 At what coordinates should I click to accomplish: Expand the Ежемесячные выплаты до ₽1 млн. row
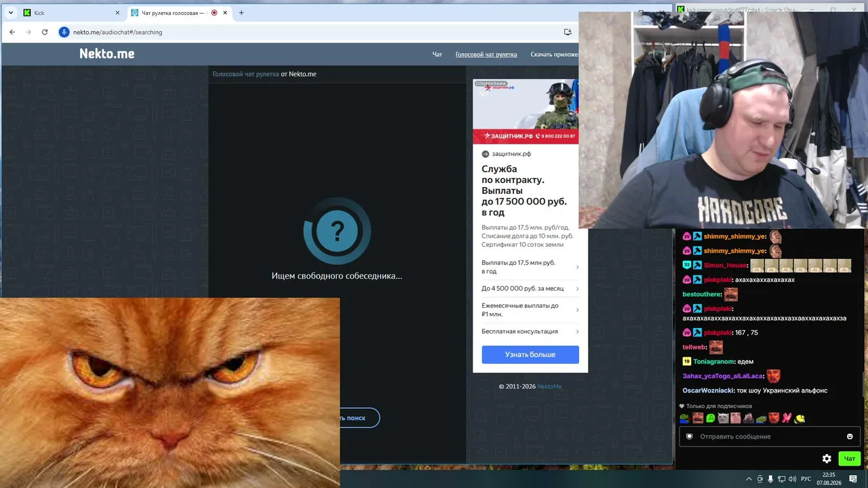(x=530, y=310)
